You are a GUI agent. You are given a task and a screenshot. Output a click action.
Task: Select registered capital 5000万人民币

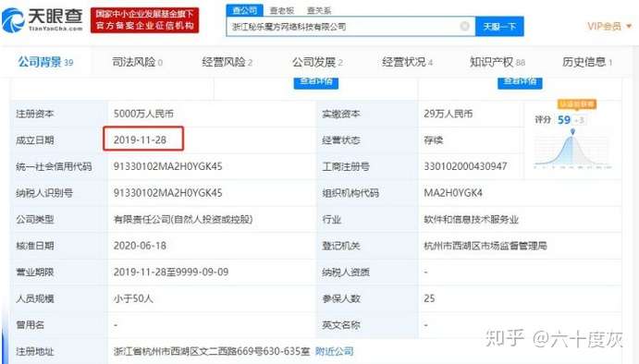click(x=143, y=114)
